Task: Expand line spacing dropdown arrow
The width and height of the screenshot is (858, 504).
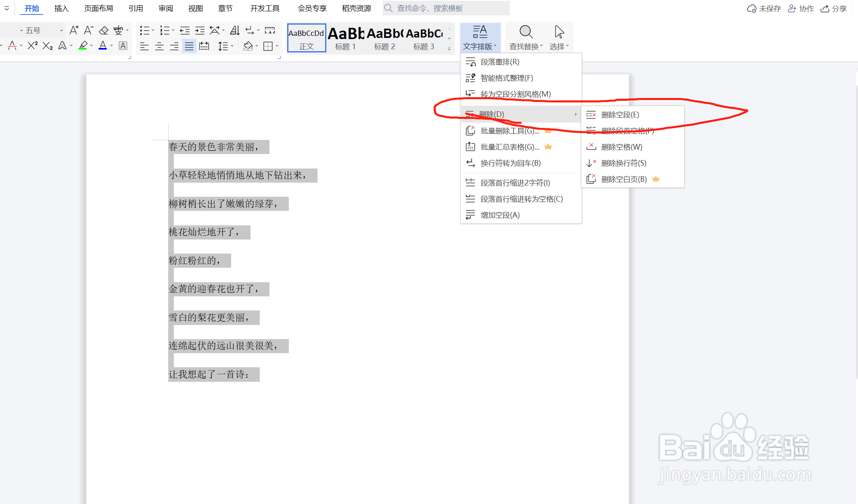Action: (232, 46)
